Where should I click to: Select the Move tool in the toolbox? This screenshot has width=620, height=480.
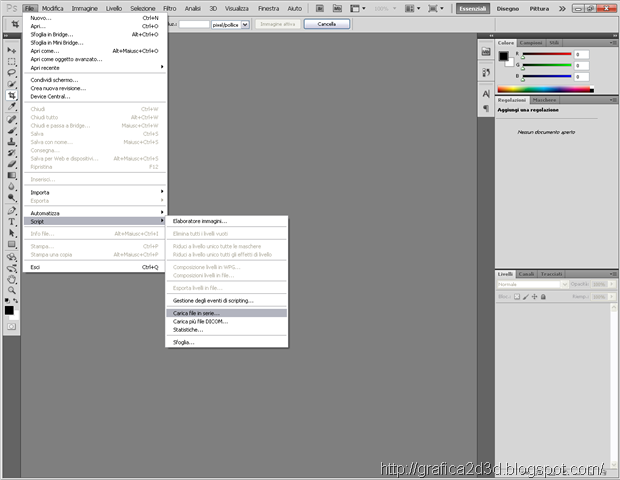pos(12,49)
